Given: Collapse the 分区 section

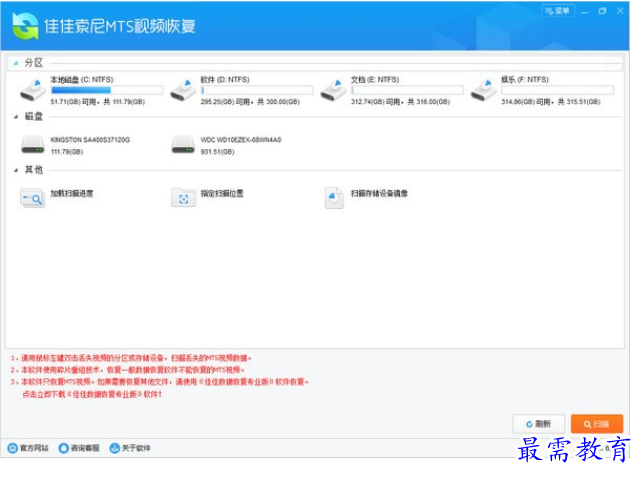Looking at the screenshot, I should pos(15,63).
